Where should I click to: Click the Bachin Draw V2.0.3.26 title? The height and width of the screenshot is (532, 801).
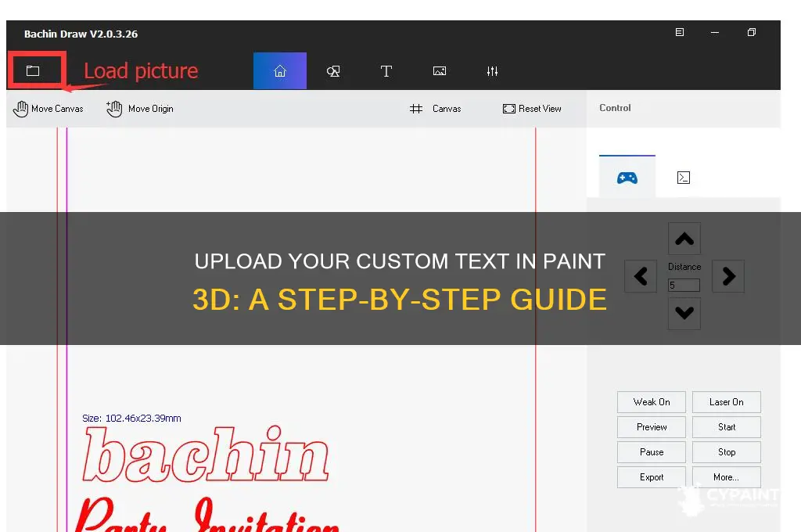[x=81, y=34]
